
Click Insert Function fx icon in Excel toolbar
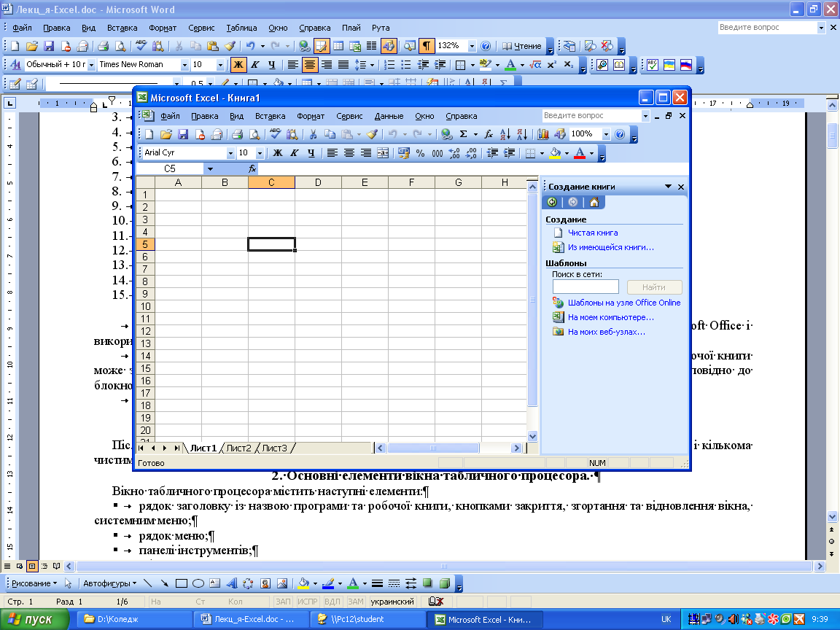(x=488, y=134)
